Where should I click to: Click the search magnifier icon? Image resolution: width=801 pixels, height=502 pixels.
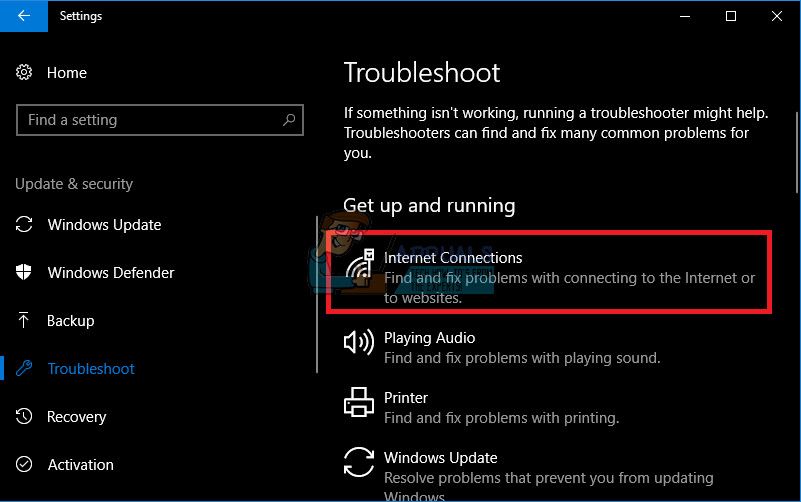pos(289,120)
